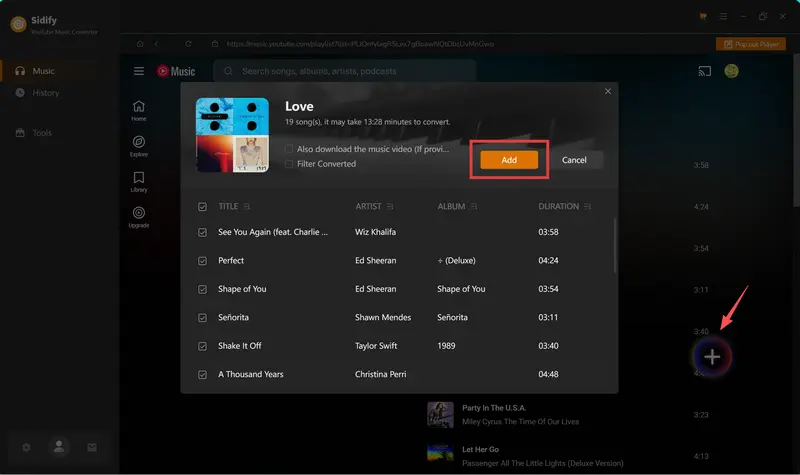Reload the page with refresh icon
The width and height of the screenshot is (800, 475).
[x=188, y=44]
